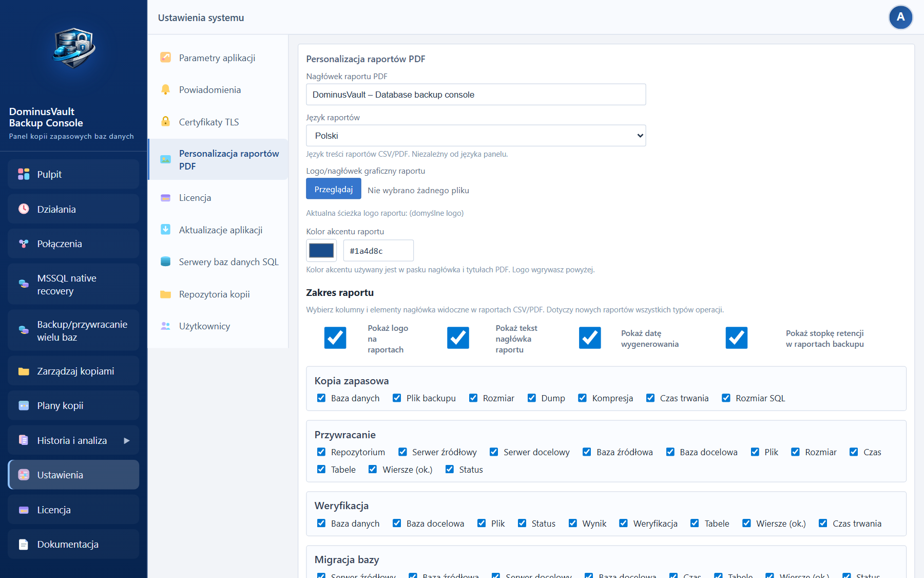Uncheck Serwer źródłowy in Przywracanie
The width and height of the screenshot is (924, 578).
[402, 452]
